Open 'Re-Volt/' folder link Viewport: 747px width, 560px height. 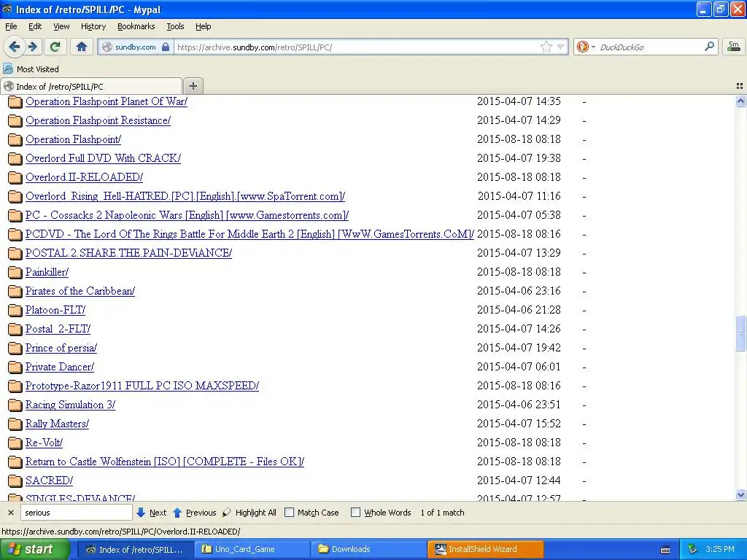(44, 443)
